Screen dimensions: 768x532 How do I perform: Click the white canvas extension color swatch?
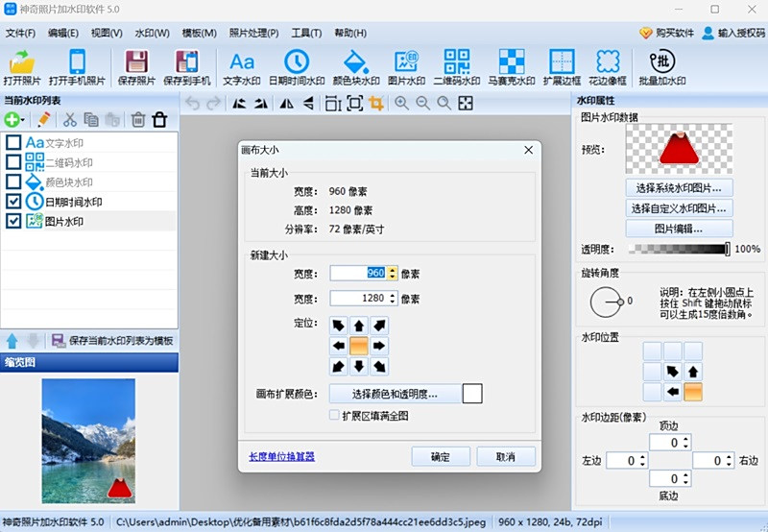pyautogui.click(x=472, y=394)
